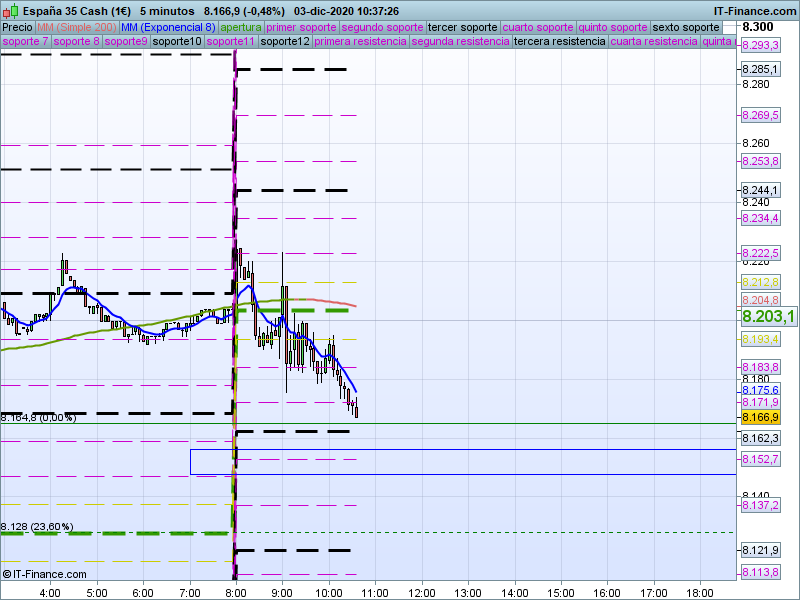The width and height of the screenshot is (800, 600).
Task: Click the cuarta resistencia label
Action: click(x=654, y=42)
